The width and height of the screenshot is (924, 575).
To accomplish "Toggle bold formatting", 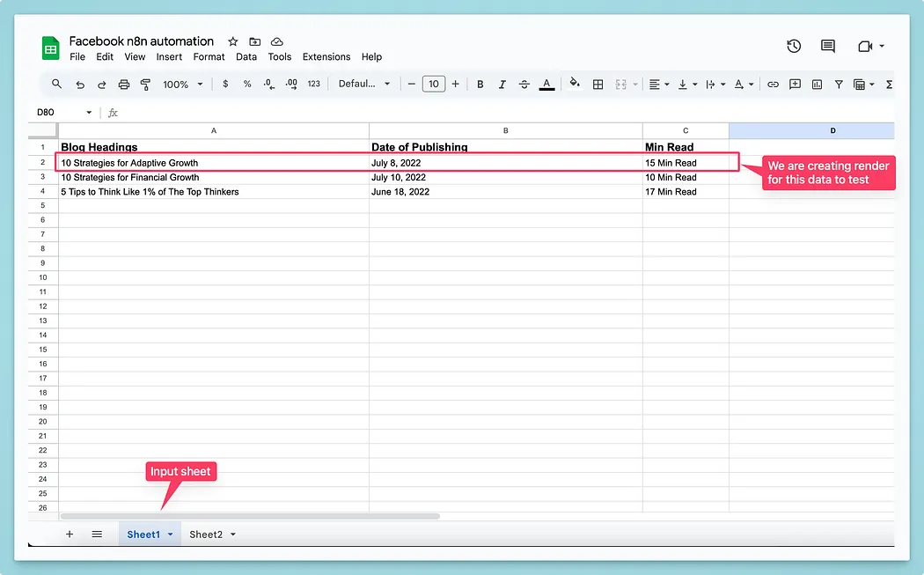I will 480,85.
